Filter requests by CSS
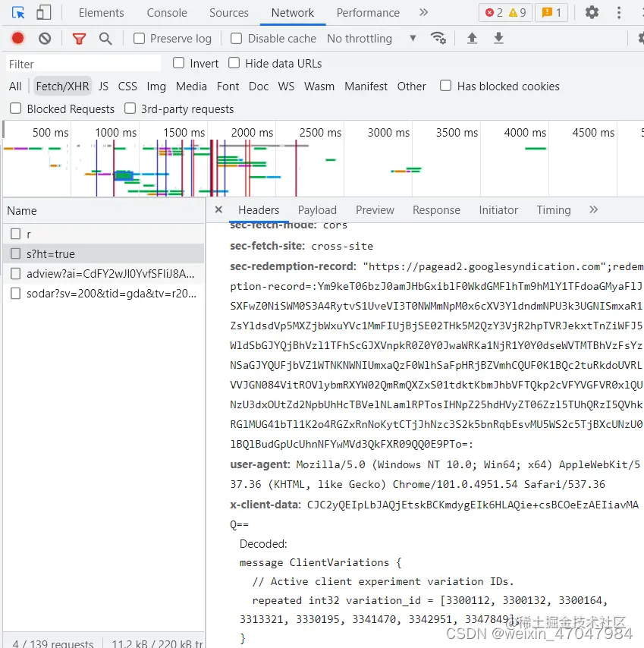Viewport: 644px width, 648px height. 127,87
